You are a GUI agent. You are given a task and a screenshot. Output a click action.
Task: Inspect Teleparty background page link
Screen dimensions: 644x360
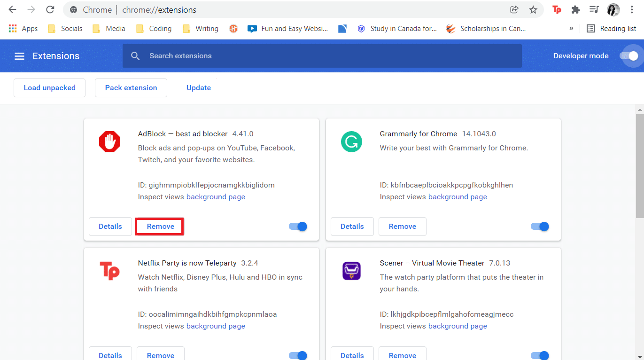coord(216,326)
